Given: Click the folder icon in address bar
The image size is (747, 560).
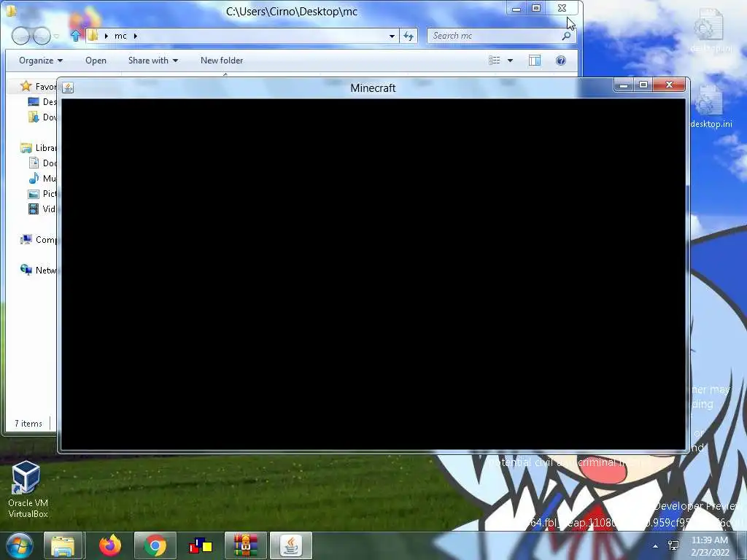Looking at the screenshot, I should tap(93, 36).
